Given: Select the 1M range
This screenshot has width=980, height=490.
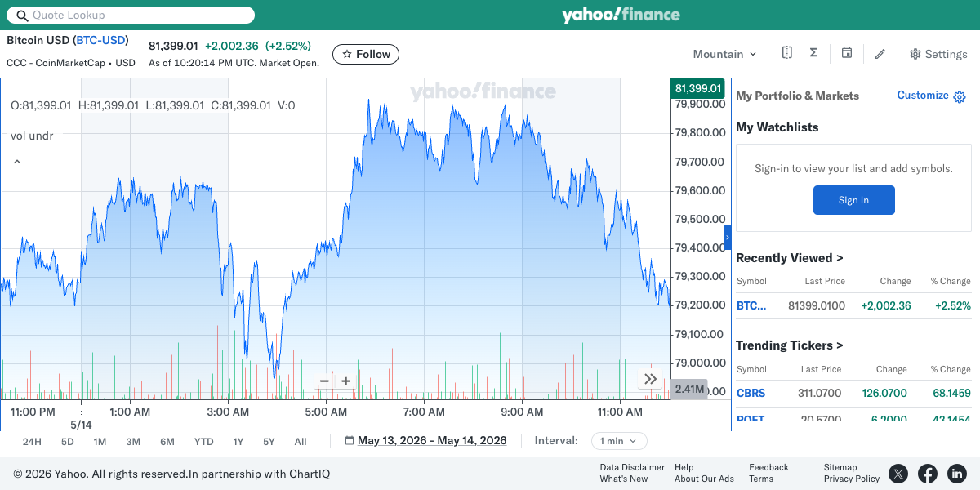Looking at the screenshot, I should (x=100, y=442).
